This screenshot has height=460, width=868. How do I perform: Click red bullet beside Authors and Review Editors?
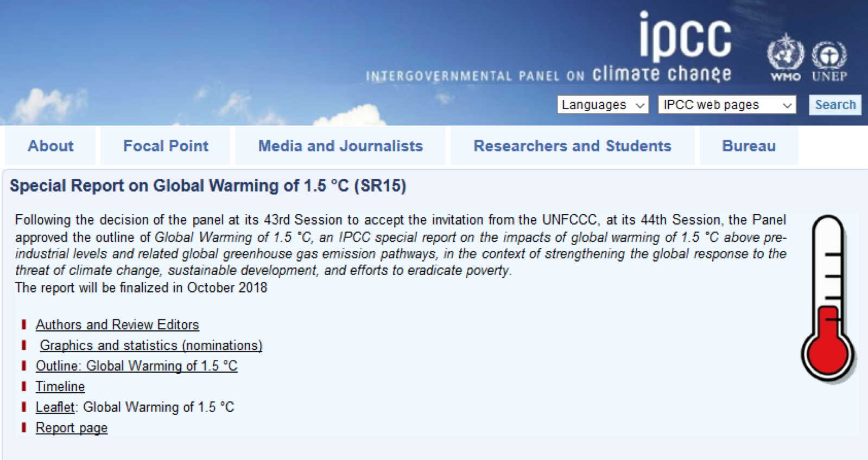click(24, 324)
